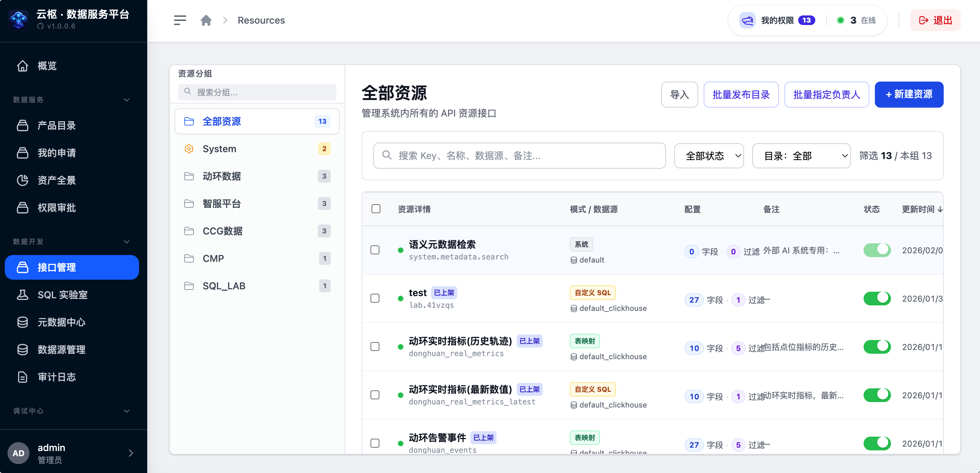Viewport: 980px width, 473px height.
Task: Go to home via breadcrumb house icon
Action: (206, 20)
